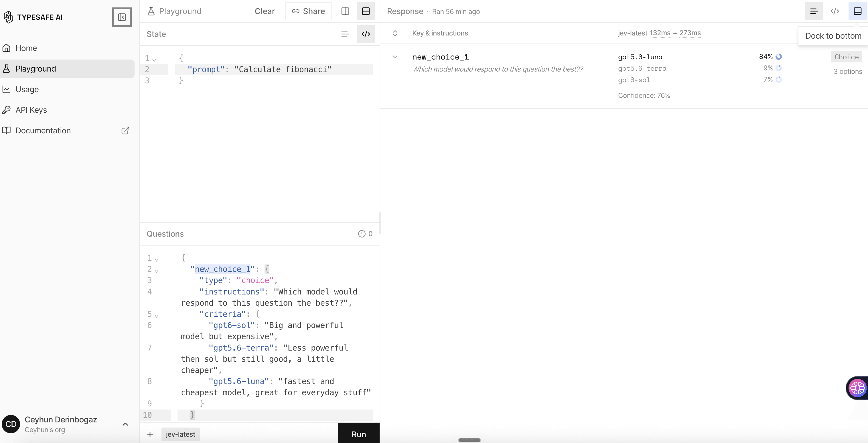Select the jev-latest model chip
Image resolution: width=868 pixels, height=443 pixels.
click(x=180, y=434)
